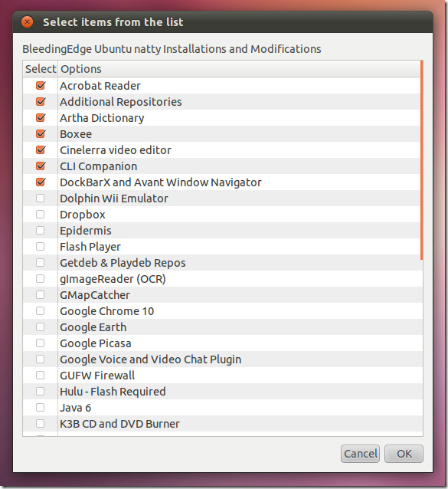The height and width of the screenshot is (489, 448).
Task: Select the Acrobat Reader row text
Action: pyautogui.click(x=100, y=86)
